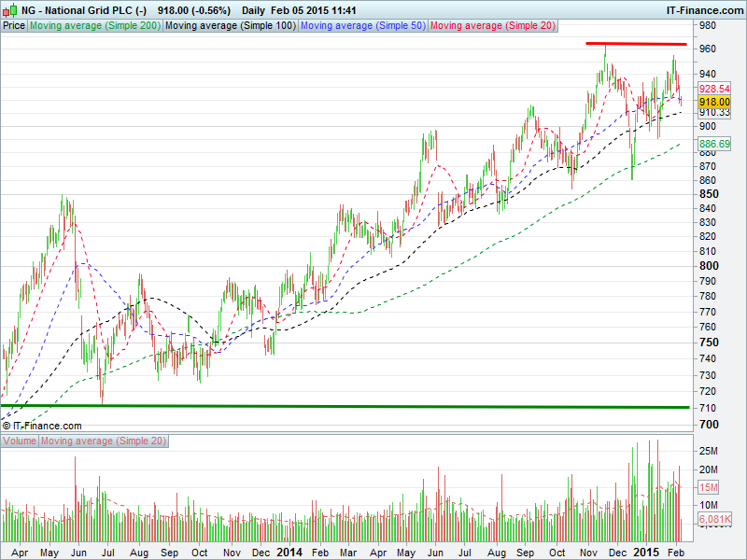
Task: Click the 2014 year marker on time axis
Action: pos(289,552)
